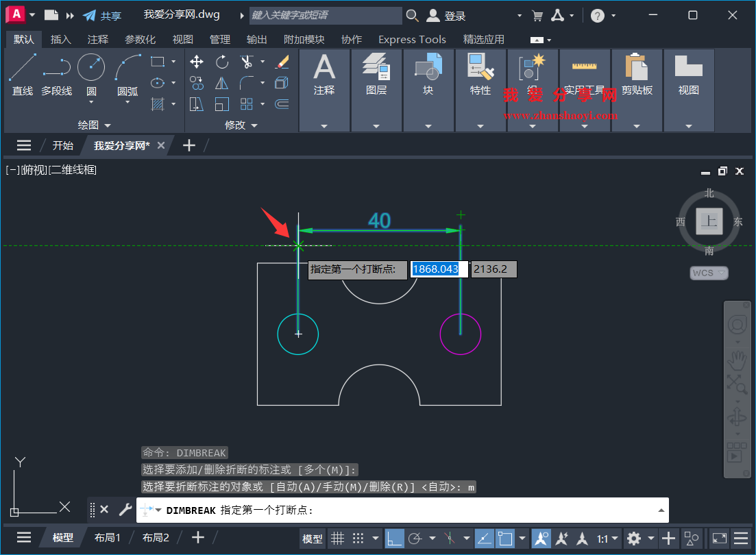This screenshot has width=756, height=555.
Task: Click the keyword search input box
Action: (x=326, y=16)
